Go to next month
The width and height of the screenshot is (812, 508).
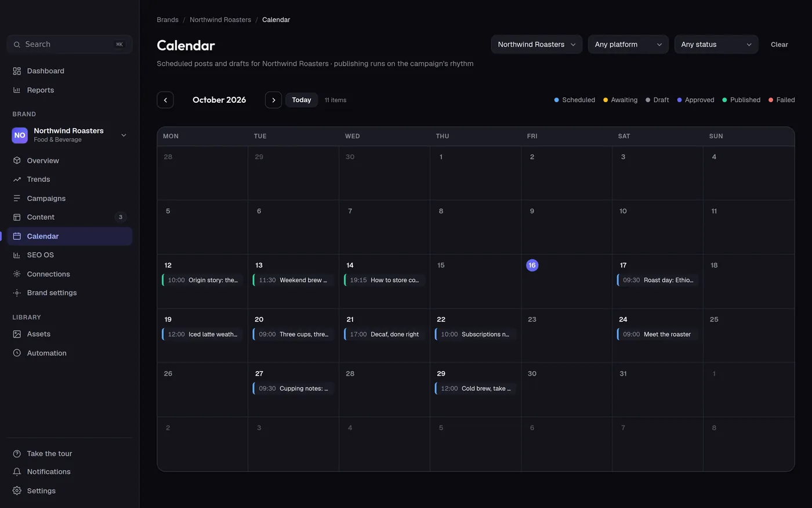point(273,100)
